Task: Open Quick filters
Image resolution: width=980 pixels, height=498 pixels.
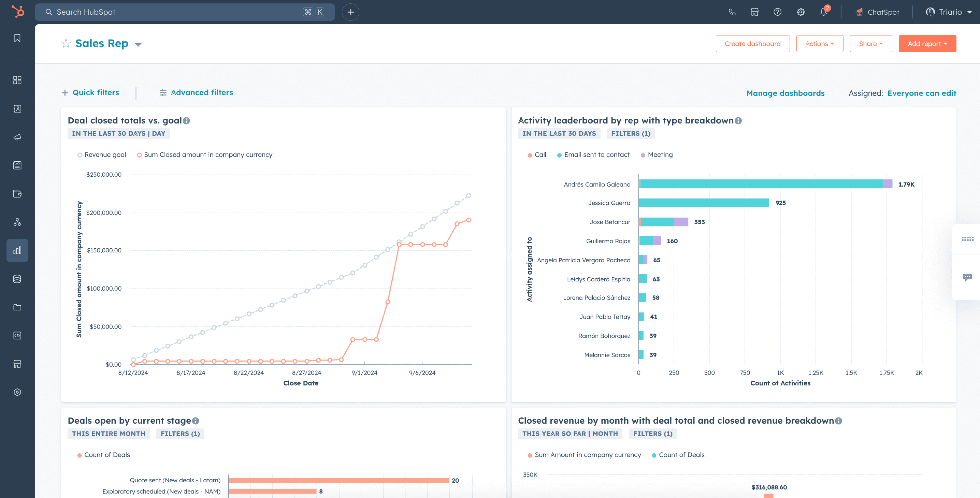Action: coord(90,93)
